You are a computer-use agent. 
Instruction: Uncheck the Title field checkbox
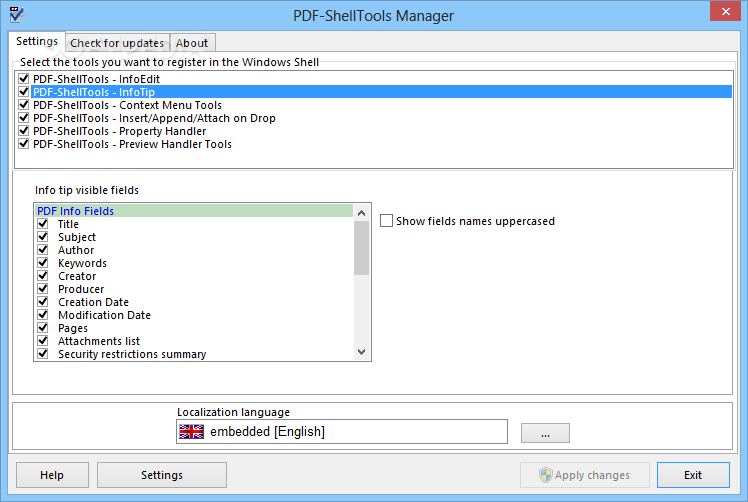pos(43,223)
